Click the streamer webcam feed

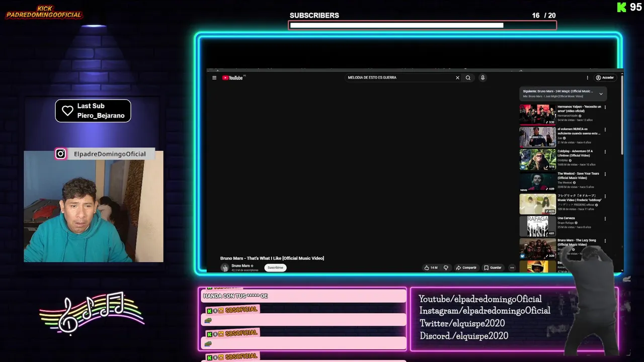[94, 206]
